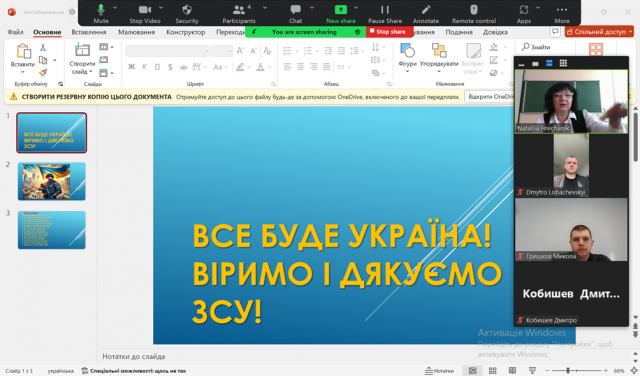Expand Chat options arrow
This screenshot has width=640, height=376.
[x=311, y=7]
